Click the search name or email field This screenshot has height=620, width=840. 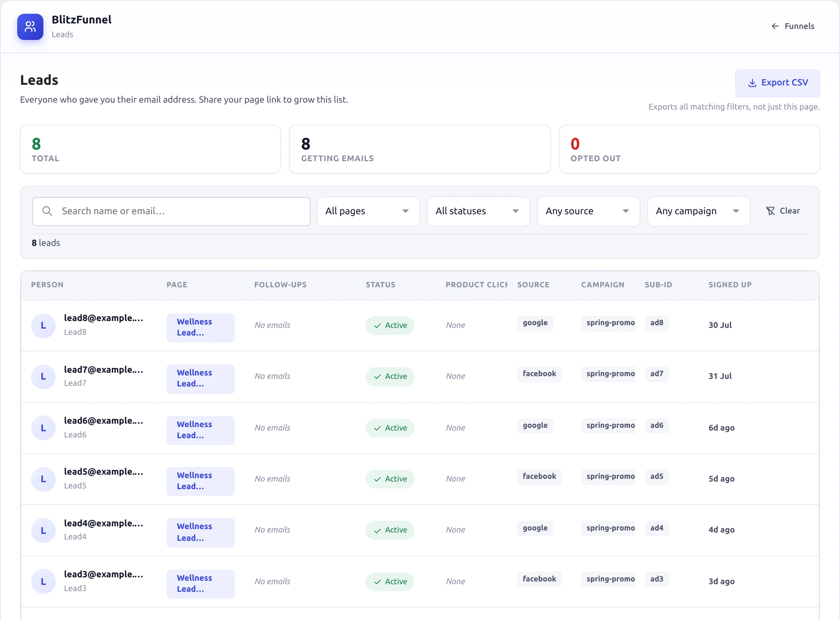point(171,211)
